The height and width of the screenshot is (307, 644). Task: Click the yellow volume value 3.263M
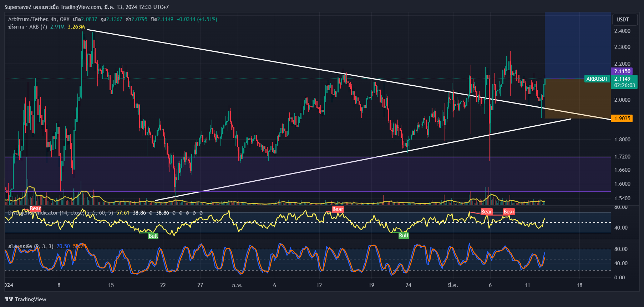tap(76, 27)
